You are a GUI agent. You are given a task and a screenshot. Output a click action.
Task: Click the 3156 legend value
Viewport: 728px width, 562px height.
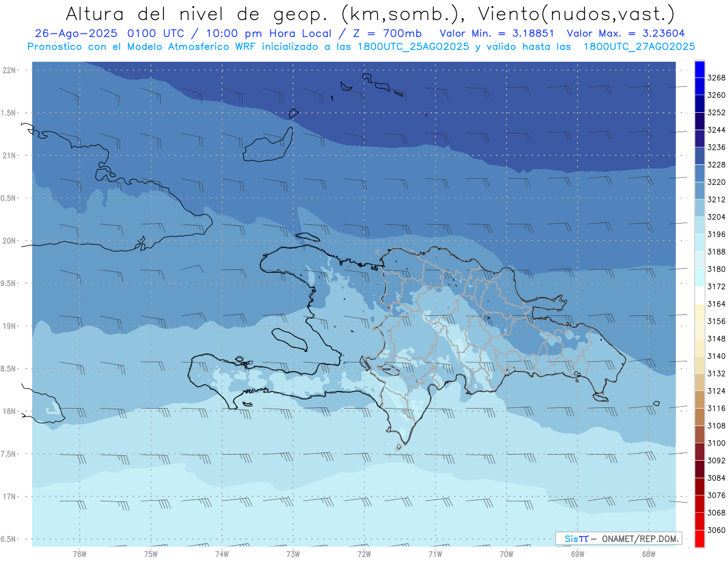[716, 321]
